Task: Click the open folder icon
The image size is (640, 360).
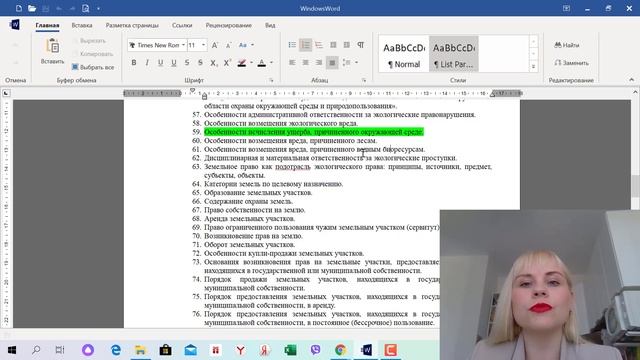Action: tap(32, 8)
